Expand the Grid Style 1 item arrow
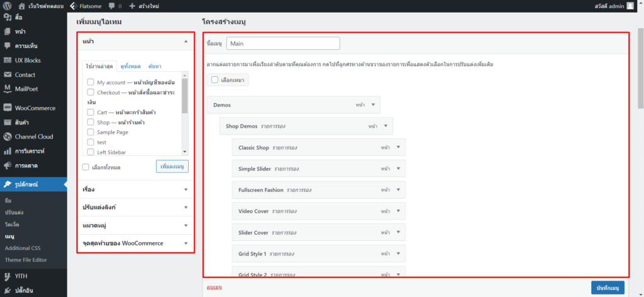 [x=398, y=254]
